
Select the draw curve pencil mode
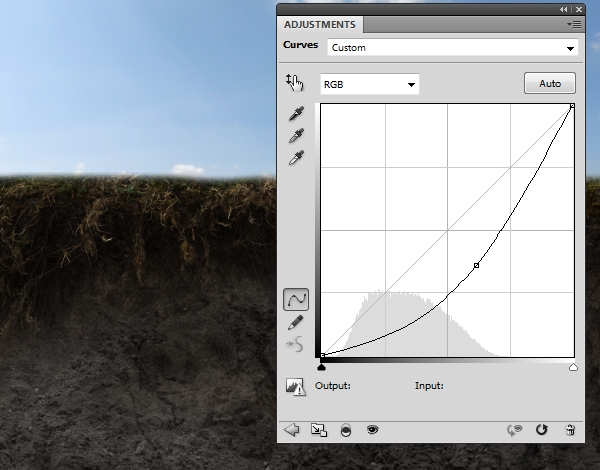pos(295,322)
